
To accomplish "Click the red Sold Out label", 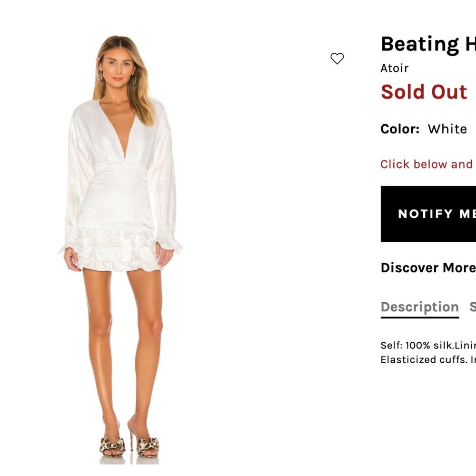I will pyautogui.click(x=424, y=92).
